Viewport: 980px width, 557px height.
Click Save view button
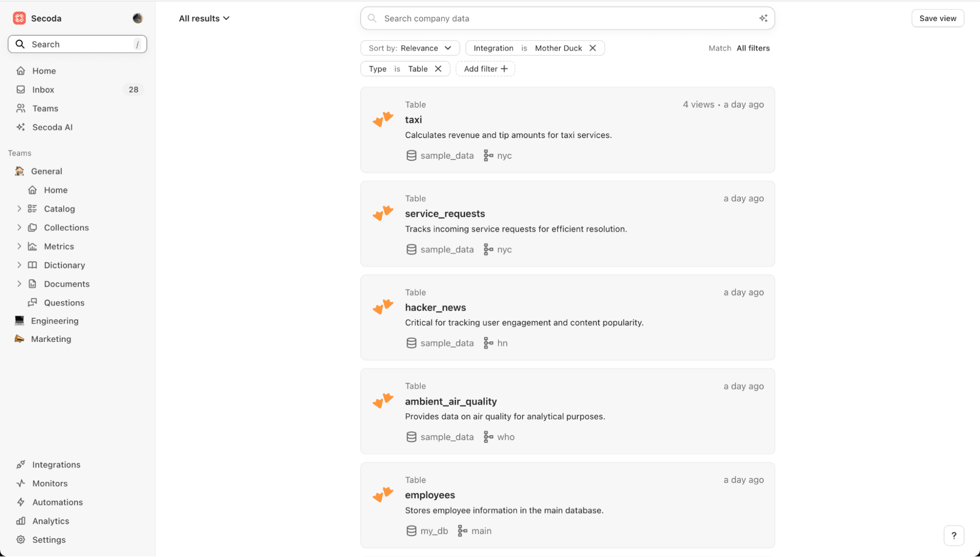click(938, 18)
